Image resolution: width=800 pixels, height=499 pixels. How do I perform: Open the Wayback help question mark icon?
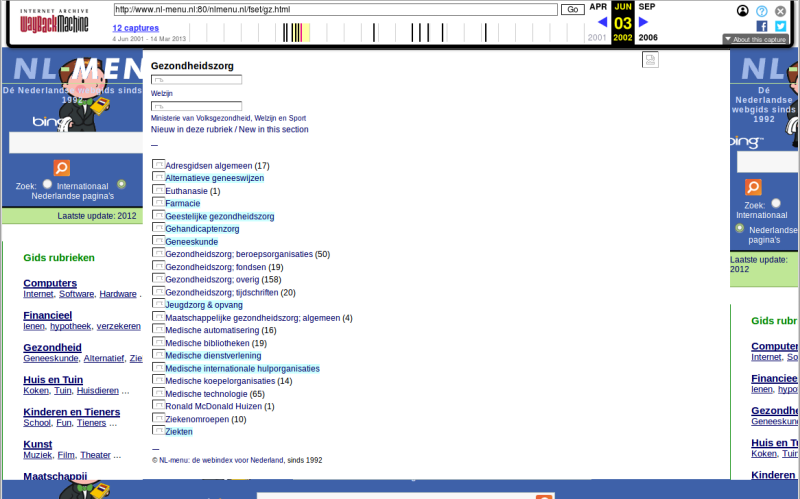(762, 11)
